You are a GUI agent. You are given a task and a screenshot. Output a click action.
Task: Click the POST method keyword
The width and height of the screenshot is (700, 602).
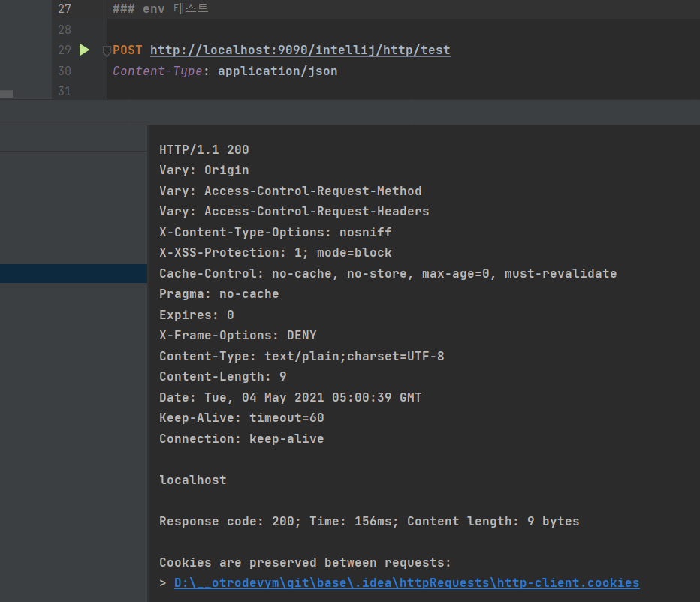pyautogui.click(x=127, y=50)
